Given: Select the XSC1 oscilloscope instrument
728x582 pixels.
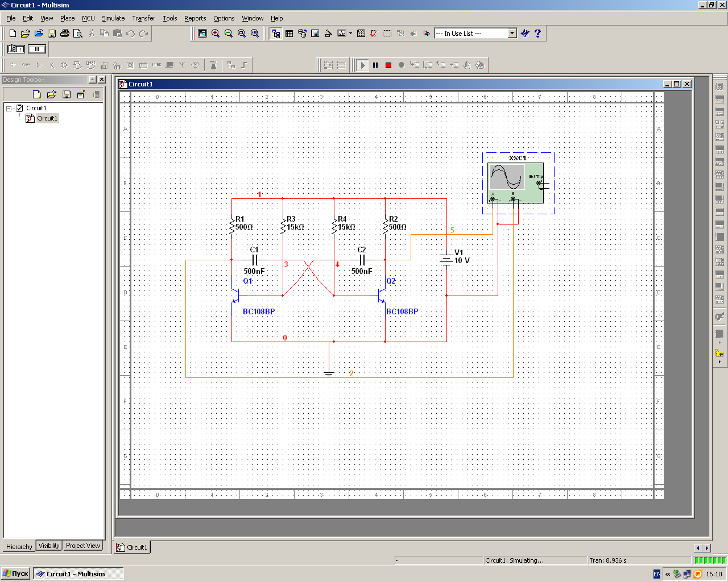Looking at the screenshot, I should [x=515, y=182].
